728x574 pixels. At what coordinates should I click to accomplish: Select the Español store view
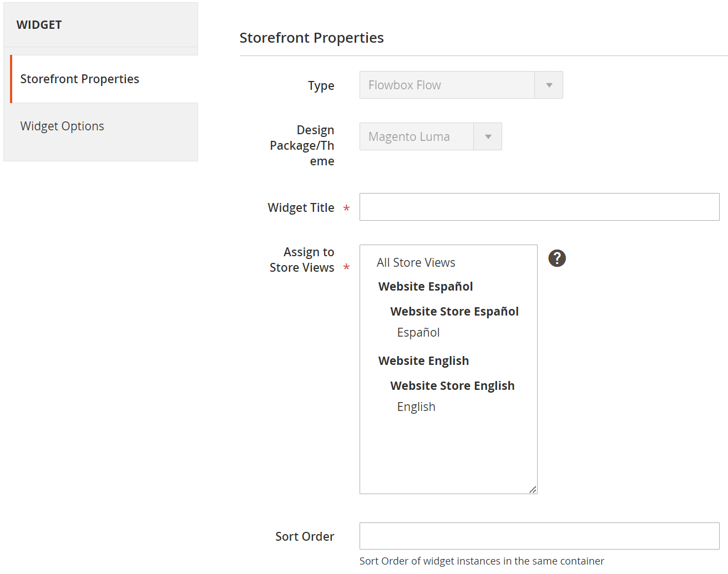(x=418, y=332)
